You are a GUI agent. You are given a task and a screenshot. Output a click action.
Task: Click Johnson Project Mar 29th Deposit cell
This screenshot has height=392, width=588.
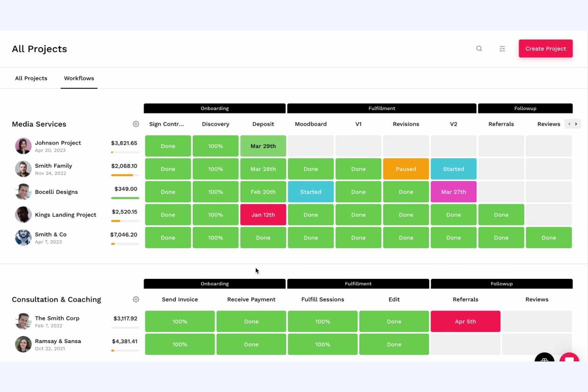pyautogui.click(x=263, y=146)
